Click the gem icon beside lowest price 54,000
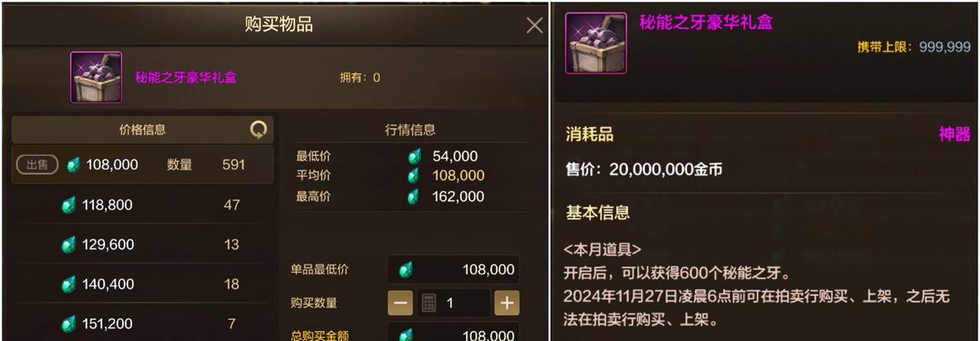 point(414,156)
